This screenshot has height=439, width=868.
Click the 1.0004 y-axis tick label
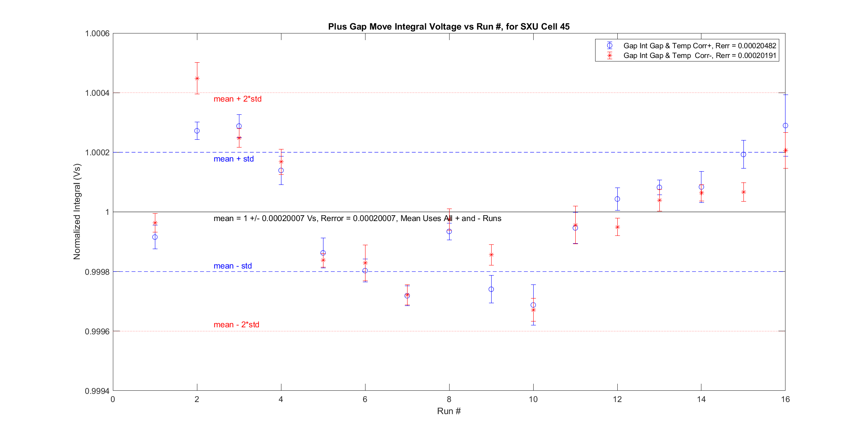97,93
